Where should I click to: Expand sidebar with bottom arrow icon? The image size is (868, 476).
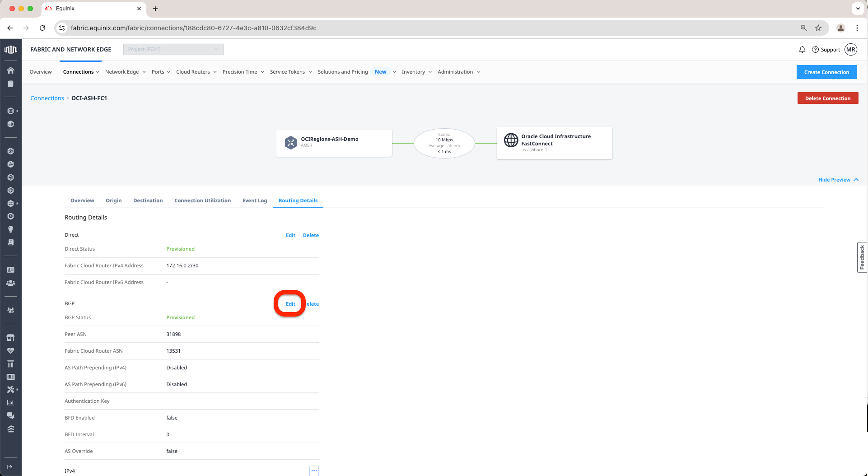pyautogui.click(x=10, y=467)
